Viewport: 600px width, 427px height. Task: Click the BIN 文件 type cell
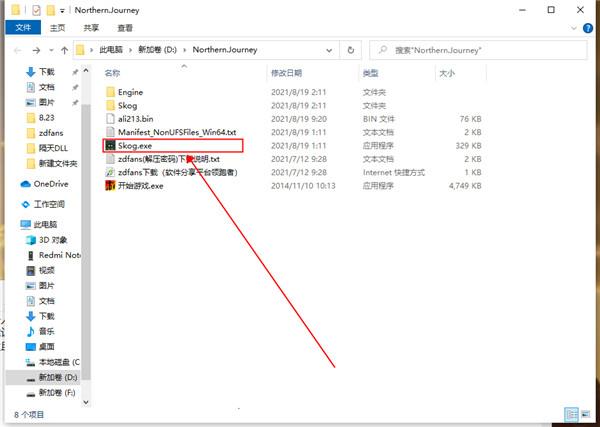pyautogui.click(x=378, y=119)
